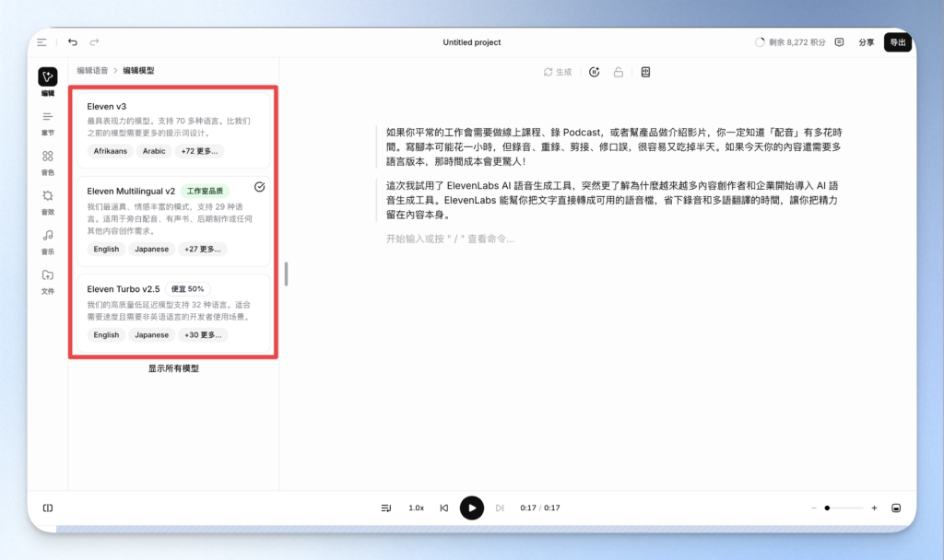Screen dimensions: 944x560
Task: Skip to previous segment
Action: (444, 508)
